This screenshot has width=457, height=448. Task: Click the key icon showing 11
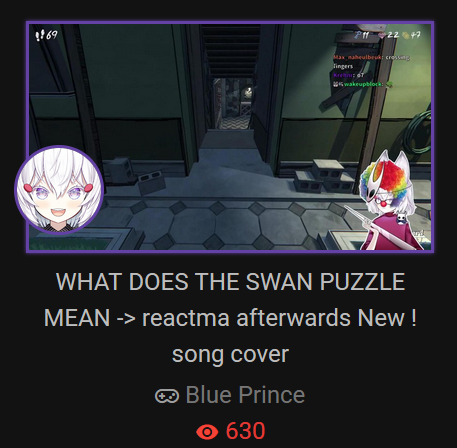(x=358, y=35)
